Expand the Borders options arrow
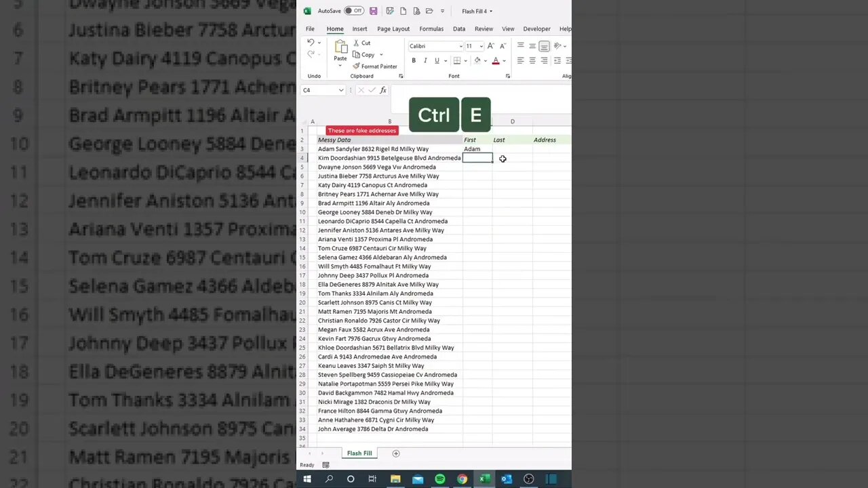The width and height of the screenshot is (868, 488). 466,61
